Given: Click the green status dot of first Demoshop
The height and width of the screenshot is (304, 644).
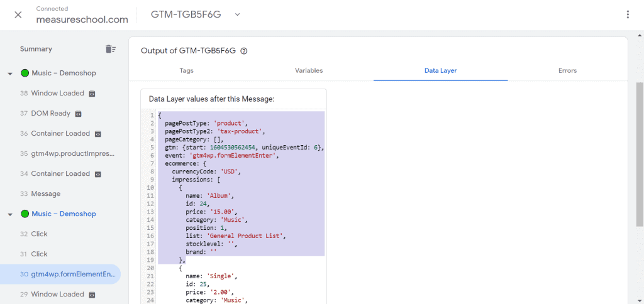Looking at the screenshot, I should click(25, 73).
